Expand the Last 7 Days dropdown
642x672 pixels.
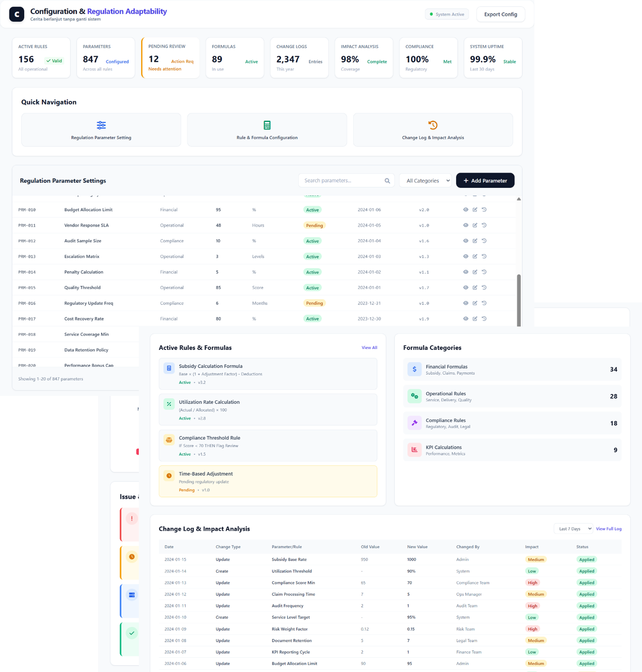coord(573,529)
